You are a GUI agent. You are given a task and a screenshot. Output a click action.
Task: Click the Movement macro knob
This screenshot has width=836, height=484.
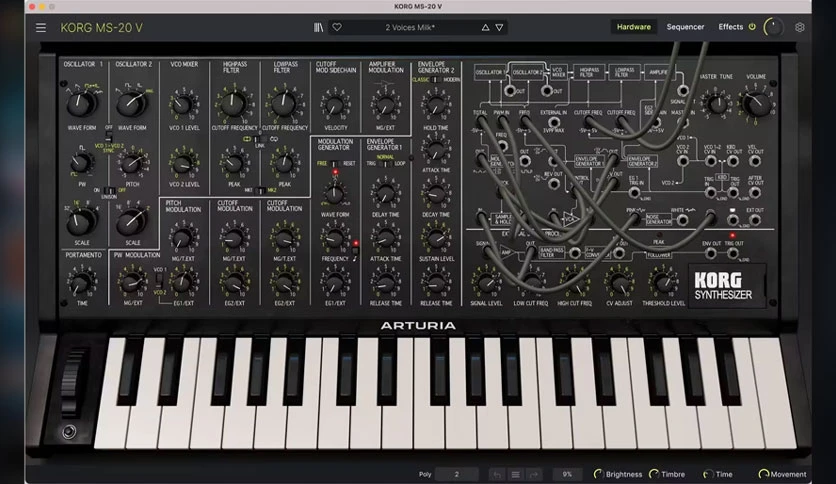[x=763, y=474]
